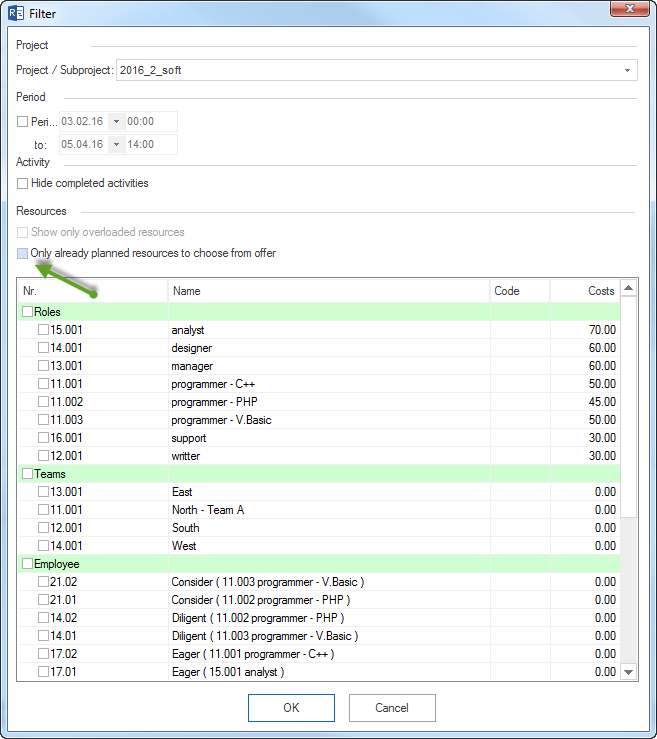Click the 45.00 cost value
Image resolution: width=657 pixels, height=739 pixels.
pos(602,402)
